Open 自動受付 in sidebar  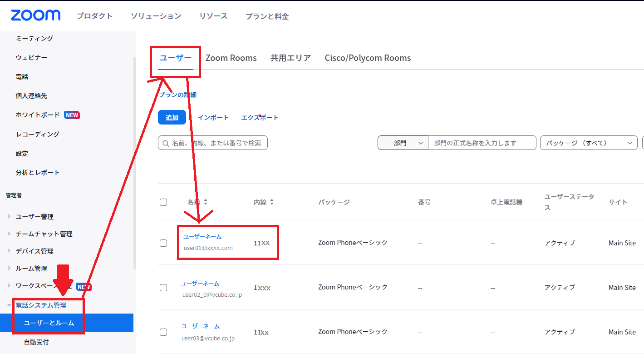pyautogui.click(x=36, y=342)
